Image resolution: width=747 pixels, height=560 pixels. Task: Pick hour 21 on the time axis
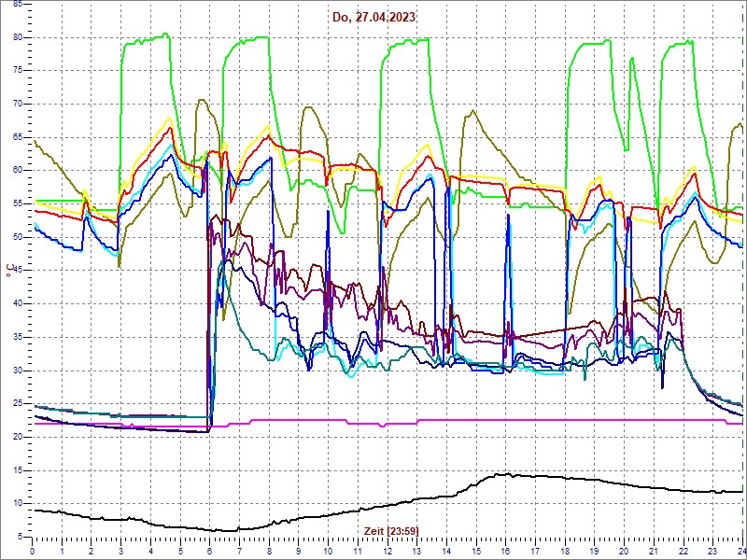coord(653,552)
